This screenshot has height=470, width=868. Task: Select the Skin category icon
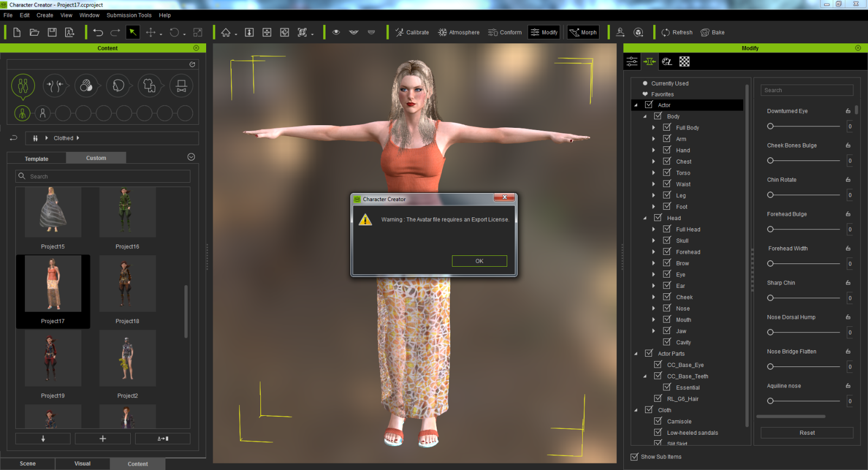pyautogui.click(x=86, y=86)
